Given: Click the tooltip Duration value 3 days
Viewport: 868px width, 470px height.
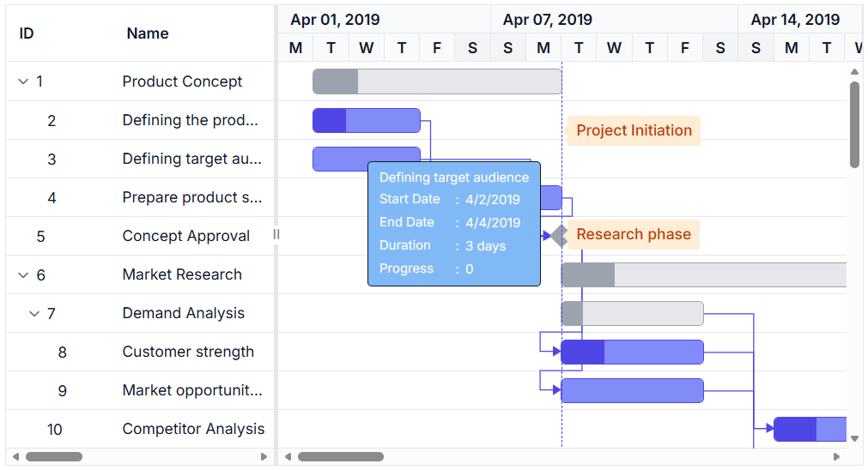Looking at the screenshot, I should tap(485, 246).
